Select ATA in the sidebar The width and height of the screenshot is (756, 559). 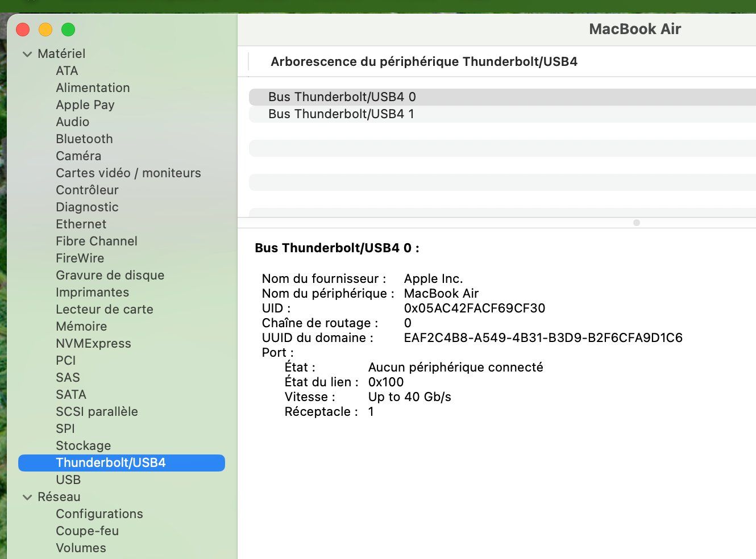[67, 71]
